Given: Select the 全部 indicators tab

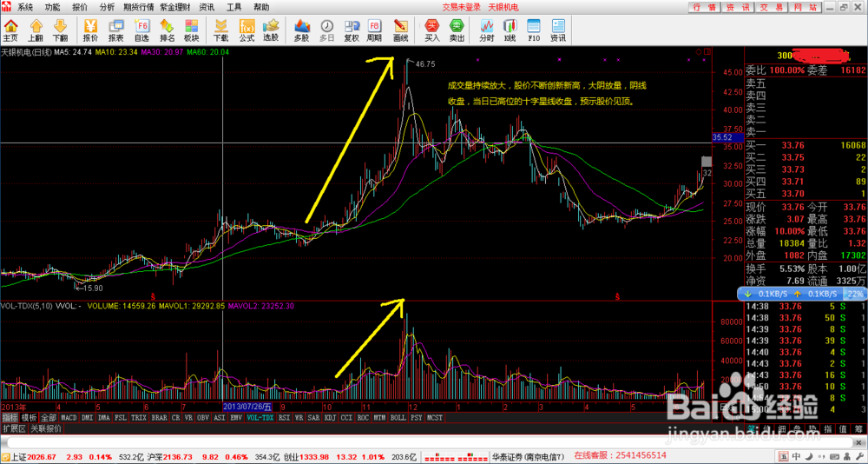Looking at the screenshot, I should (x=49, y=417).
